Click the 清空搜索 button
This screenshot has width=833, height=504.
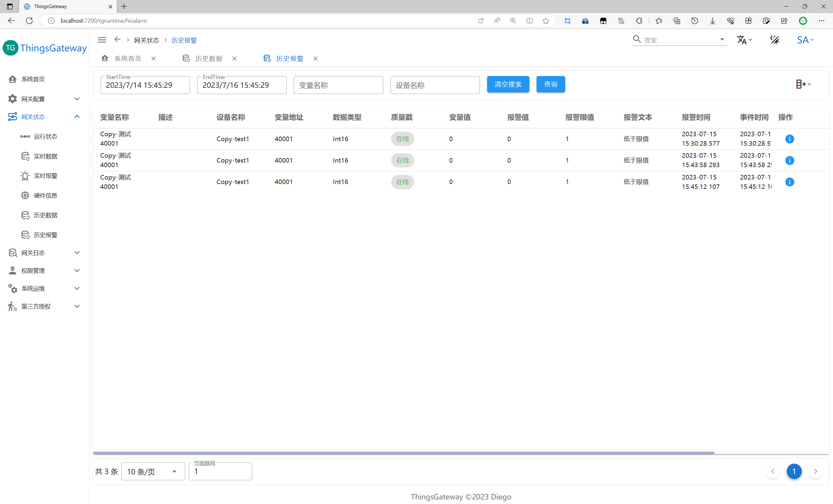[508, 84]
